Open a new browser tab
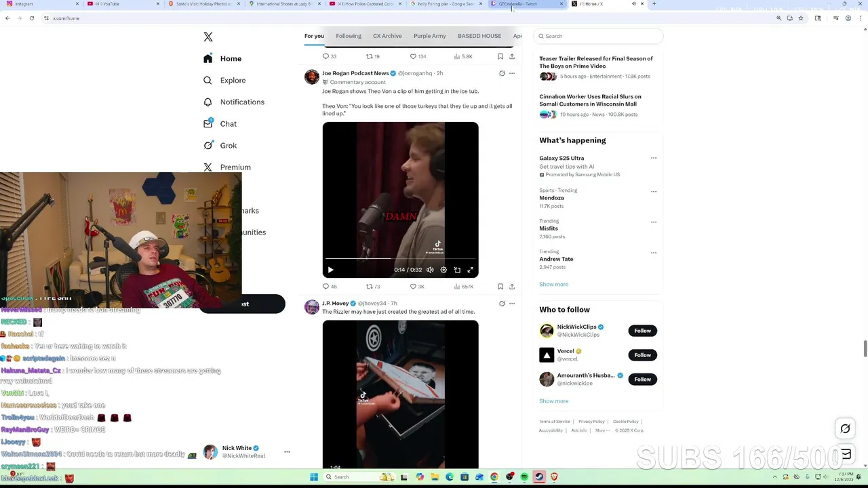Screen dimensions: 868x488 tap(654, 4)
